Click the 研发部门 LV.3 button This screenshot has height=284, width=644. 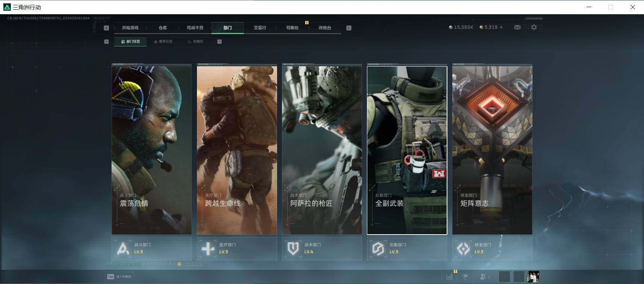click(492, 248)
